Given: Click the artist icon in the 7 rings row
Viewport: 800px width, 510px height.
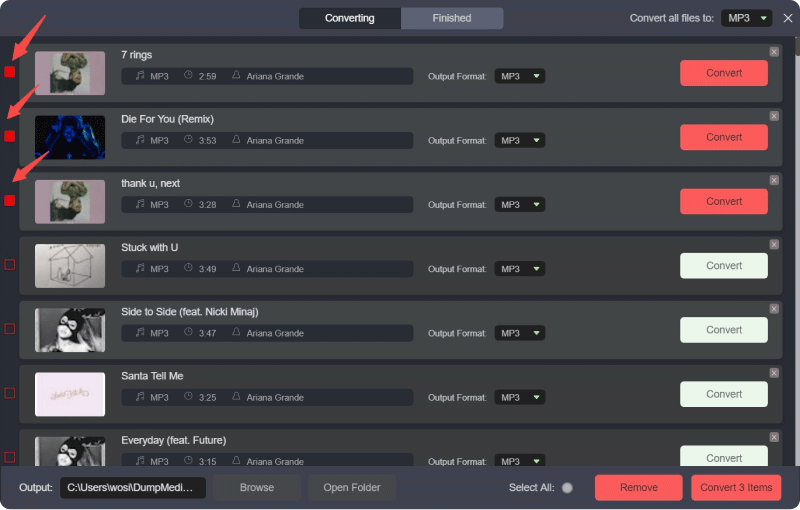Looking at the screenshot, I should pos(236,75).
